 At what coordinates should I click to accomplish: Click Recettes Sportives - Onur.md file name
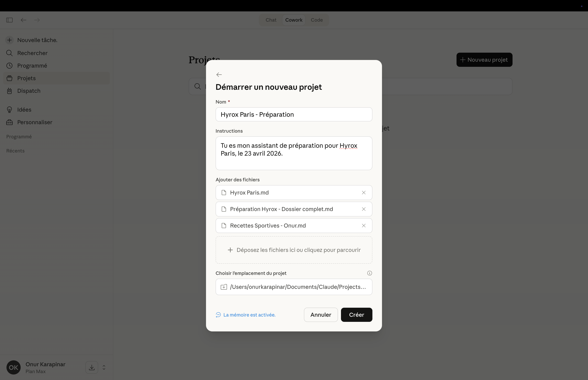pos(268,226)
